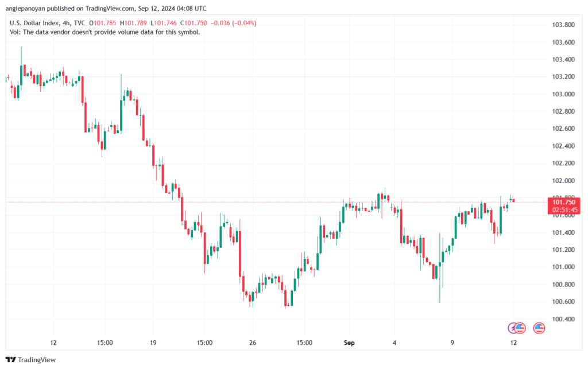Click the purple lightning event icon
The width and height of the screenshot is (588, 369).
513,328
